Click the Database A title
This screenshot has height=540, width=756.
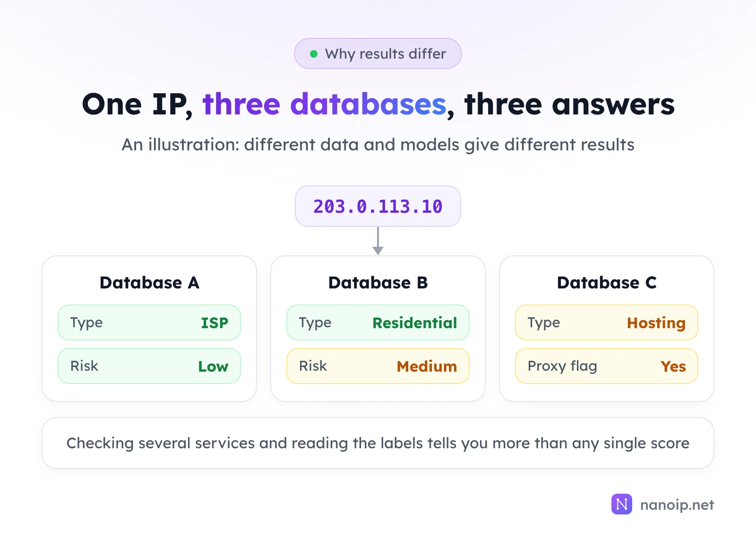pos(149,283)
